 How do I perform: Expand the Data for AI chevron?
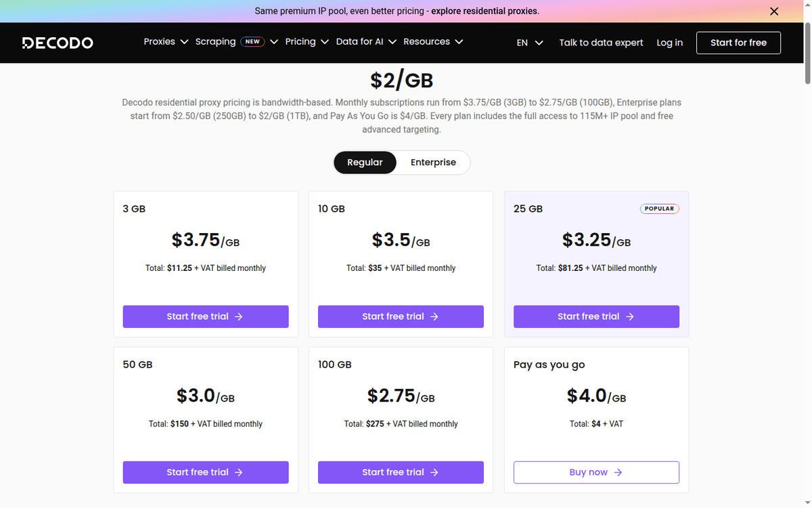(392, 42)
